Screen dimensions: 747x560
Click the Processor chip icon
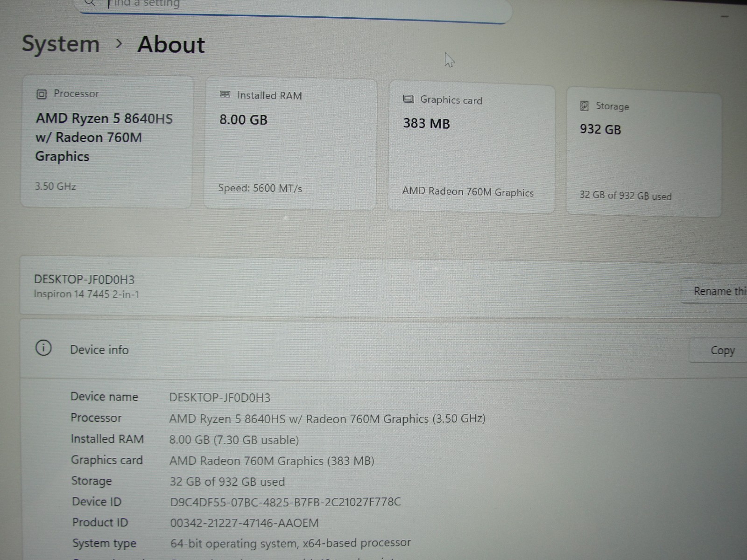42,94
